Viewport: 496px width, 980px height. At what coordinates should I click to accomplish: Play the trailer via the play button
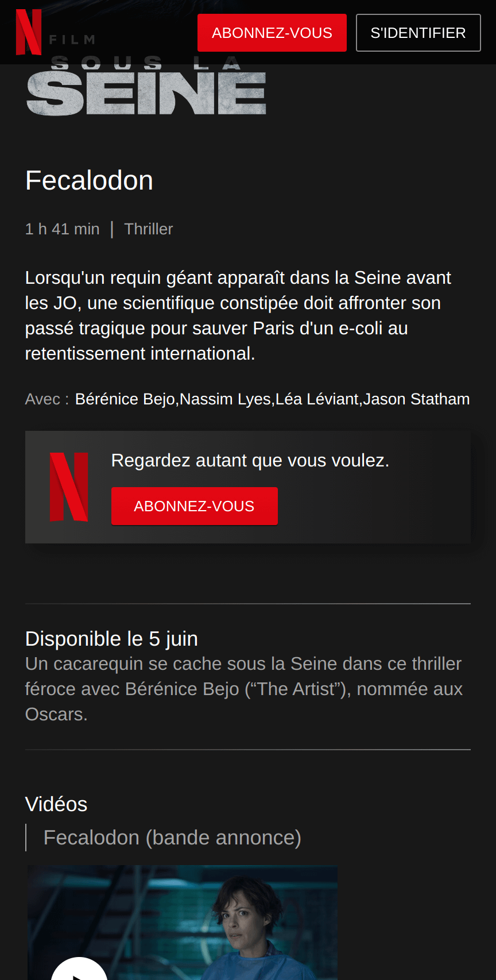pyautogui.click(x=79, y=971)
